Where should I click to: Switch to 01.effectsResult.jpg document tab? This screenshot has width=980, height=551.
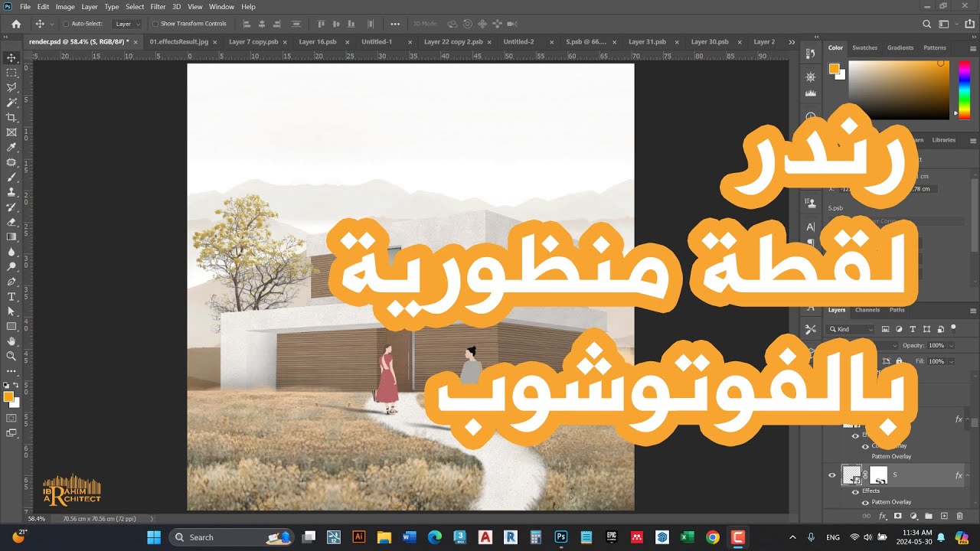point(179,41)
